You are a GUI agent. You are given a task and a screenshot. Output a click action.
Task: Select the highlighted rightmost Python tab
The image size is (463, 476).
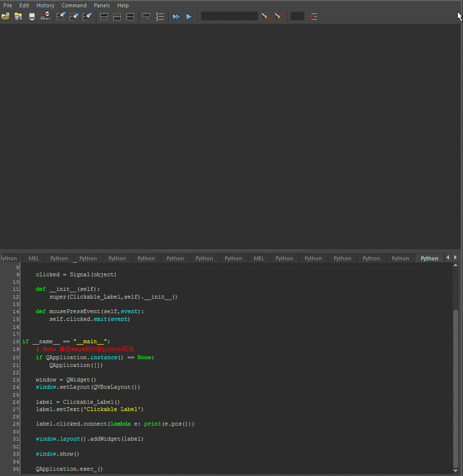pos(429,258)
